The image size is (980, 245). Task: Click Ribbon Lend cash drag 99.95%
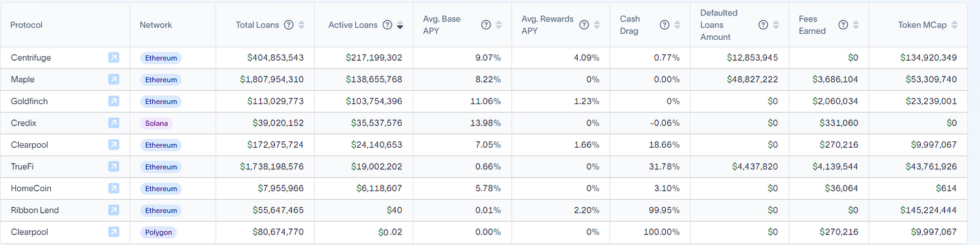(665, 210)
